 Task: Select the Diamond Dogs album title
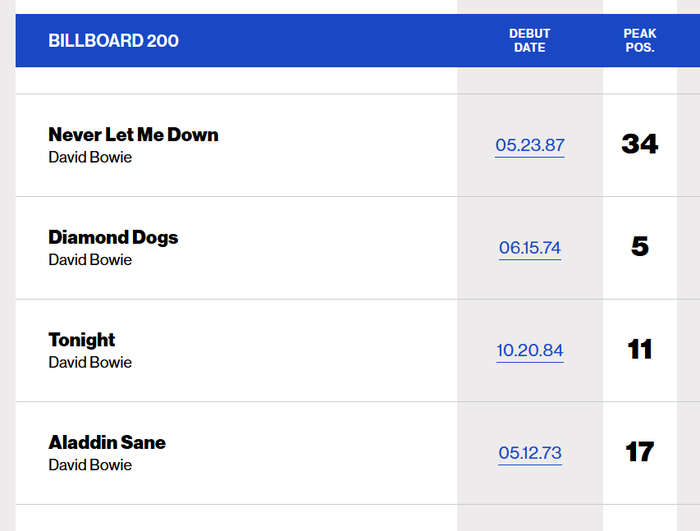point(113,238)
